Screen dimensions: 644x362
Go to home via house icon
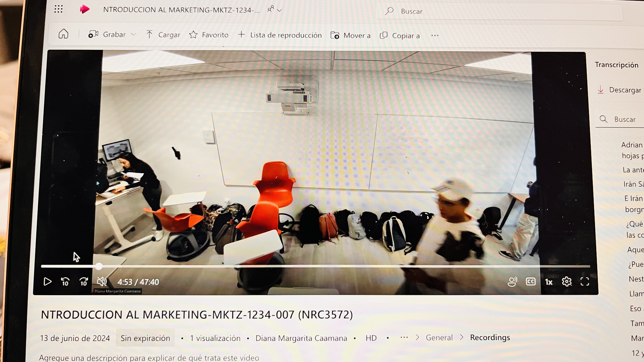pyautogui.click(x=64, y=34)
